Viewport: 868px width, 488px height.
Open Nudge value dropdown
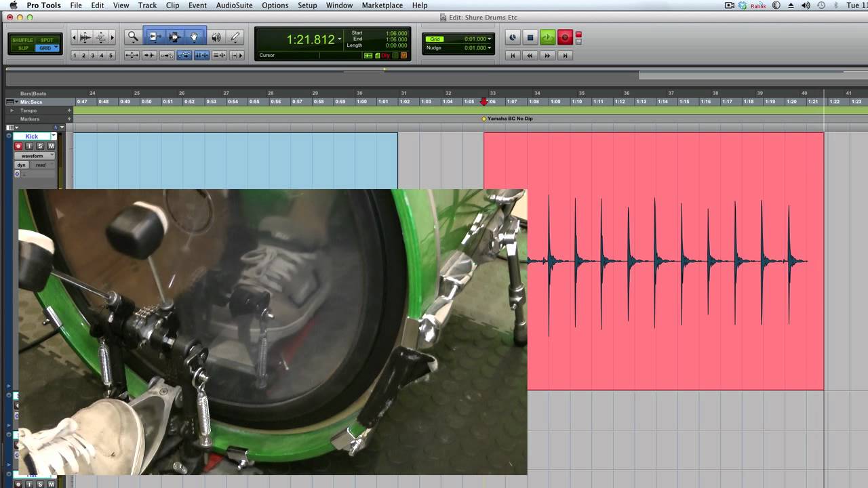point(489,48)
